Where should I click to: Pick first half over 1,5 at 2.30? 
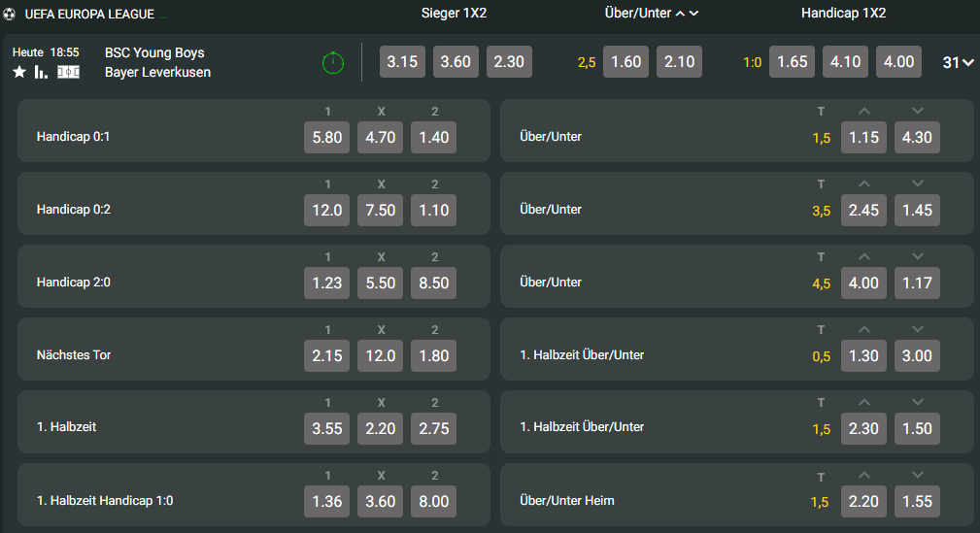coord(863,428)
